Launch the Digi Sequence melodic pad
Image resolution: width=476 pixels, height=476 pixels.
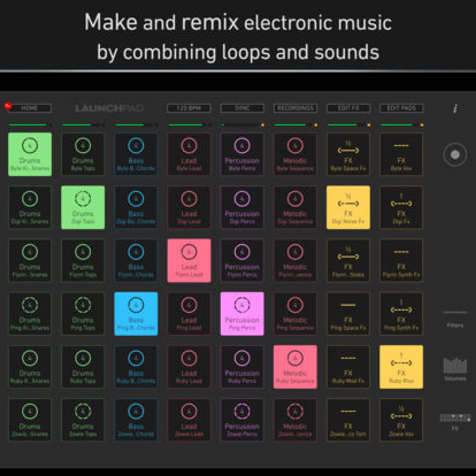[295, 207]
